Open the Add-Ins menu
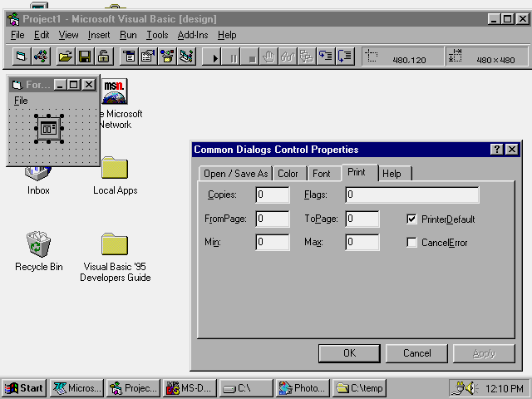532x399 pixels. click(193, 35)
